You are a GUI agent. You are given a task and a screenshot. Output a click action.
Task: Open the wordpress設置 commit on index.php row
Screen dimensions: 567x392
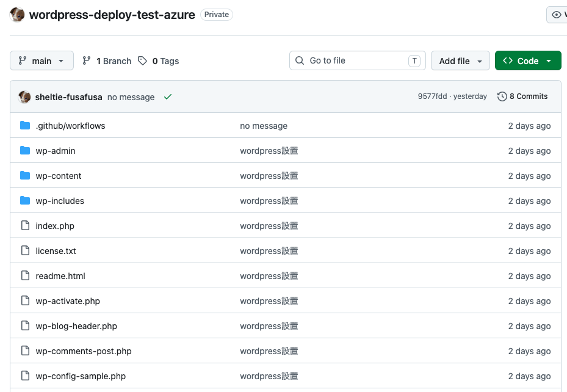click(x=269, y=226)
